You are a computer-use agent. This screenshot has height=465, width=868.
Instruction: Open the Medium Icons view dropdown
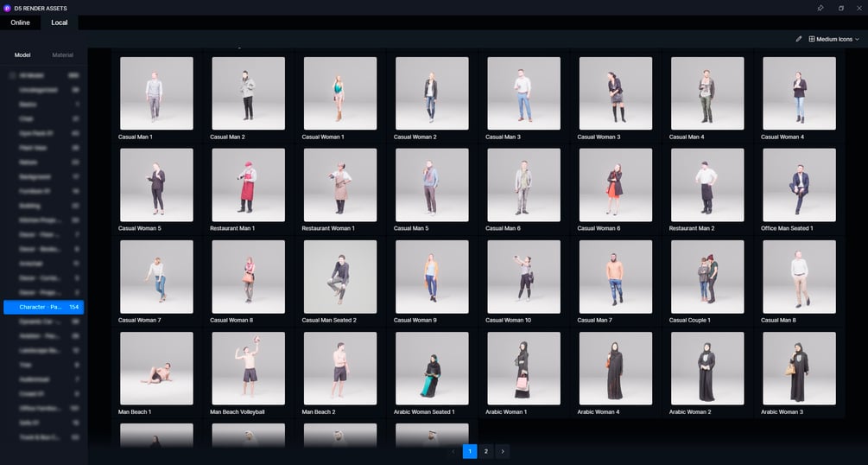click(833, 40)
